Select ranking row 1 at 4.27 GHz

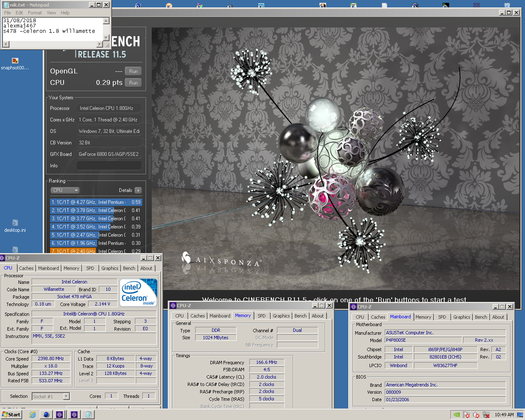[96, 202]
